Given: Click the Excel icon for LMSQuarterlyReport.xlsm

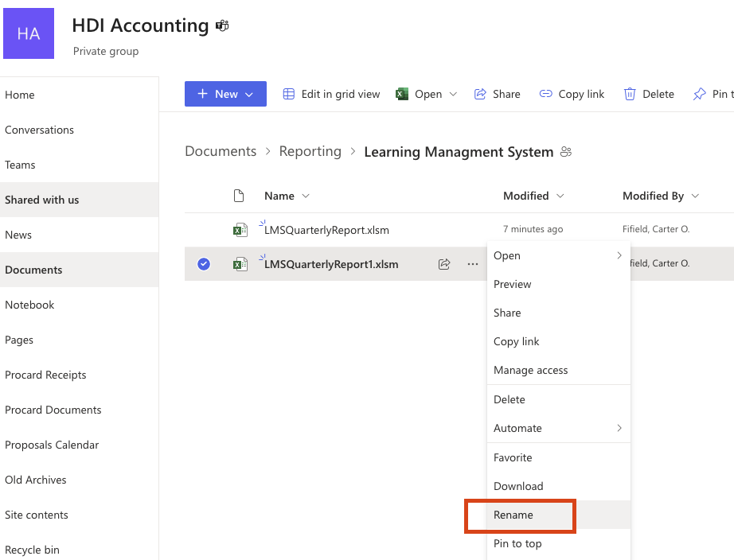Looking at the screenshot, I should 240,230.
